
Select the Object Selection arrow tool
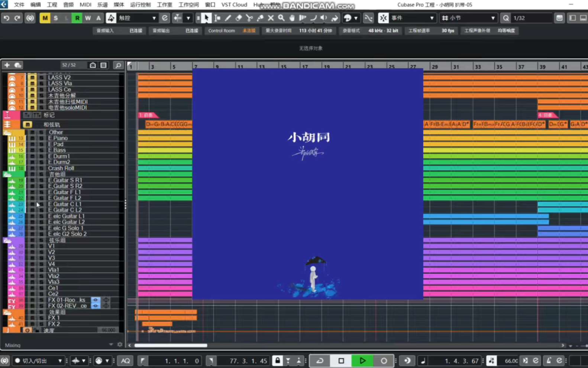pos(207,18)
